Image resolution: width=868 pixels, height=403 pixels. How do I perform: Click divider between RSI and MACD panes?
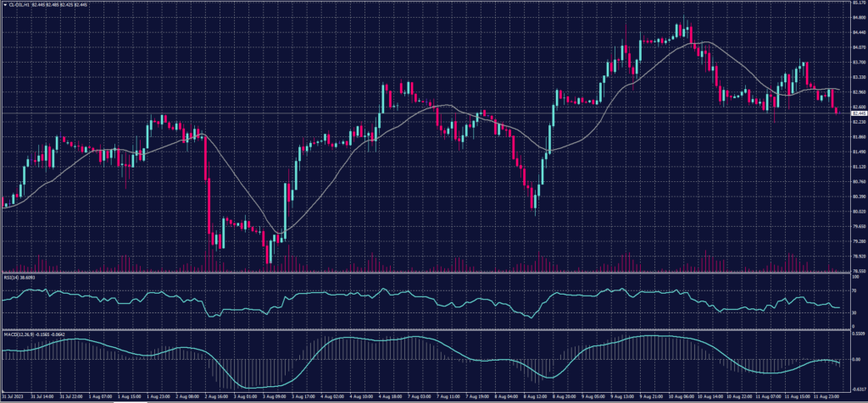coord(424,329)
